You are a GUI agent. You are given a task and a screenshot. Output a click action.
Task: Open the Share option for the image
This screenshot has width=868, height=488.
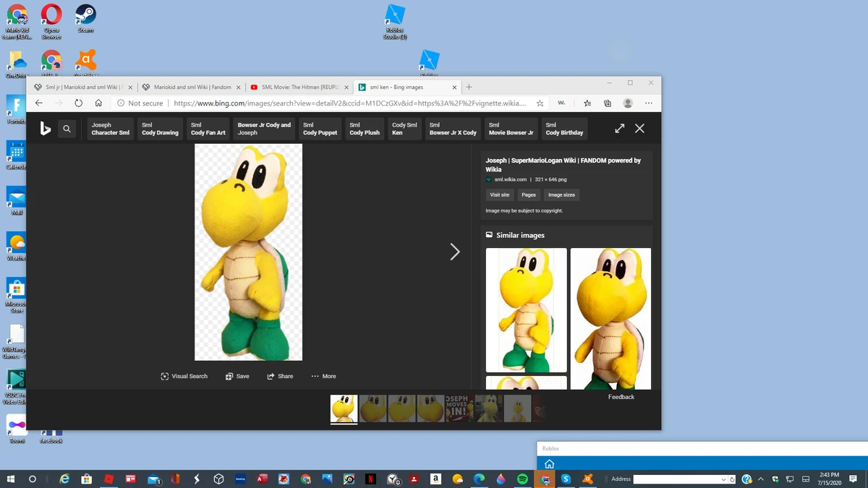(x=280, y=376)
